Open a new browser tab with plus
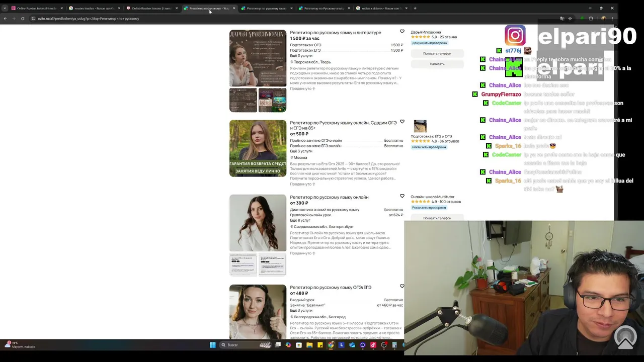Viewport: 644px width, 362px height. (x=415, y=8)
